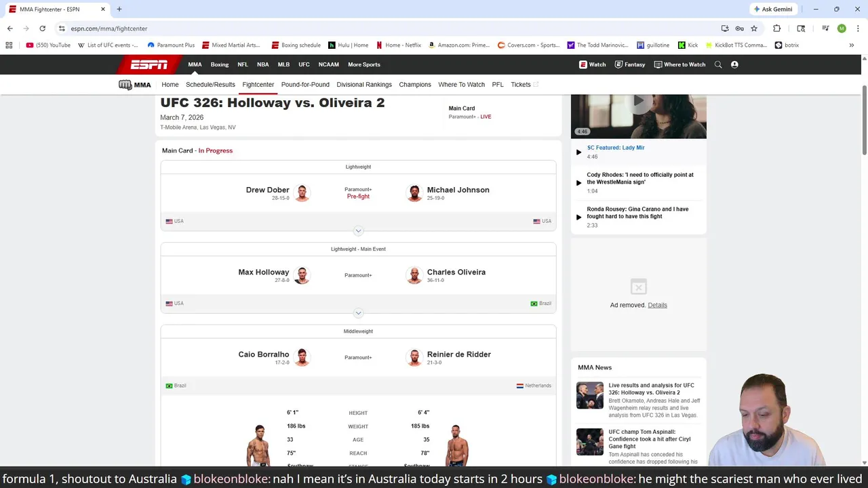Select NBA in the ESPN top nav
The width and height of the screenshot is (868, 488).
pyautogui.click(x=262, y=64)
